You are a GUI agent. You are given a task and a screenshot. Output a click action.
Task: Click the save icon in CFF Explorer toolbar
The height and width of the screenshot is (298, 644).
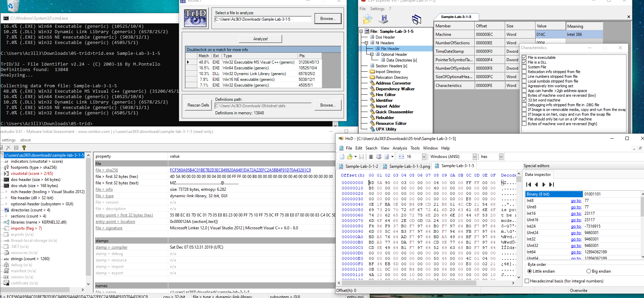pos(383,19)
